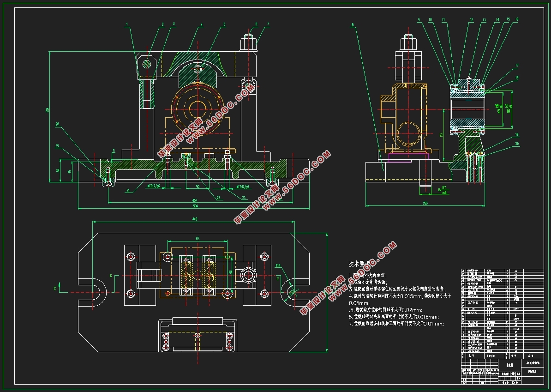The image size is (551, 392).
Task: Click part callout number 15
Action: (x=508, y=19)
